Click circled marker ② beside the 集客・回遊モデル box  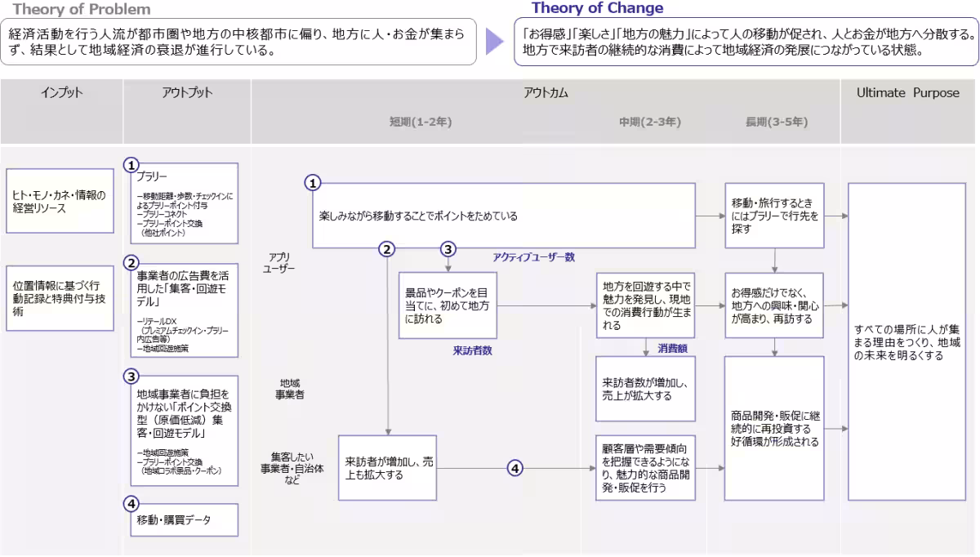coord(131,263)
